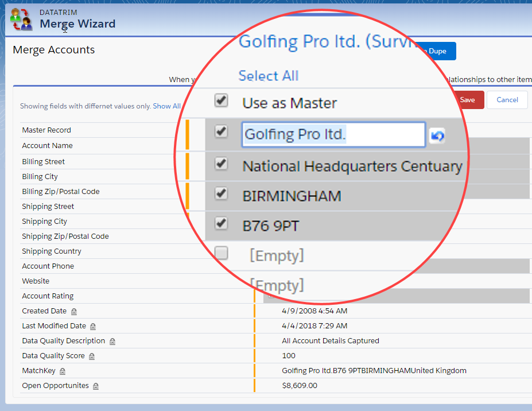The height and width of the screenshot is (411, 532).
Task: Select the Account Name row label
Action: coord(47,146)
